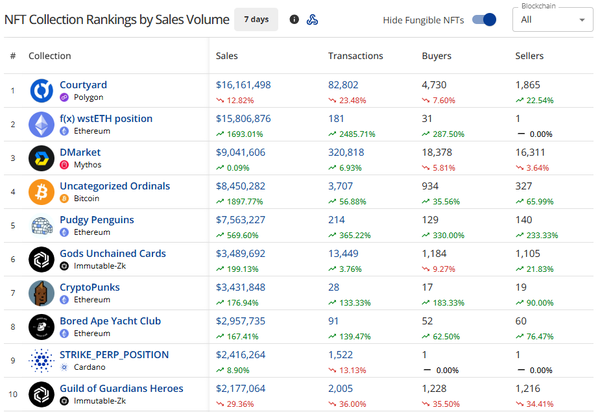Click the STRIKE_PERP_POSITION Cardano logo
The width and height of the screenshot is (600, 412).
point(41,360)
